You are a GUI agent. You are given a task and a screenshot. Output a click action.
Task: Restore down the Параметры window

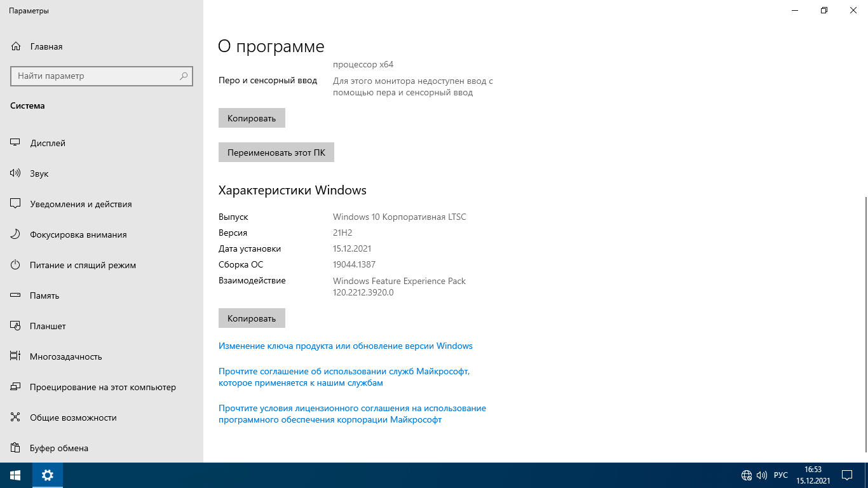tap(824, 10)
